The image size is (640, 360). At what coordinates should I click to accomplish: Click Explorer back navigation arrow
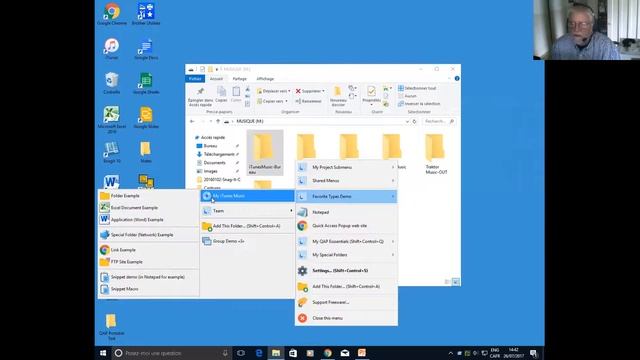coord(192,122)
